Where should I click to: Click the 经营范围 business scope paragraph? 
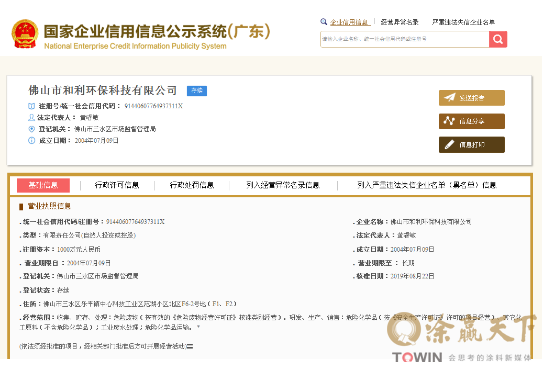pyautogui.click(x=270, y=322)
